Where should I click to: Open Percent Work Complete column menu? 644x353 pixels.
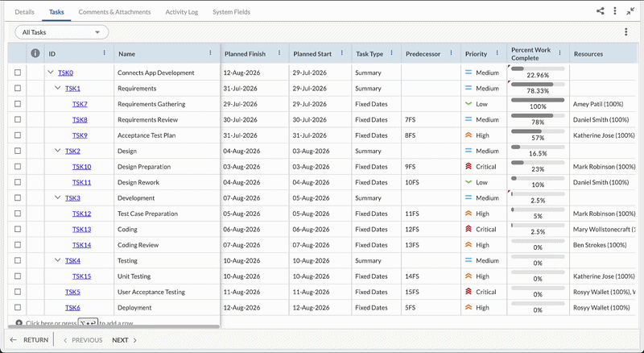point(559,52)
